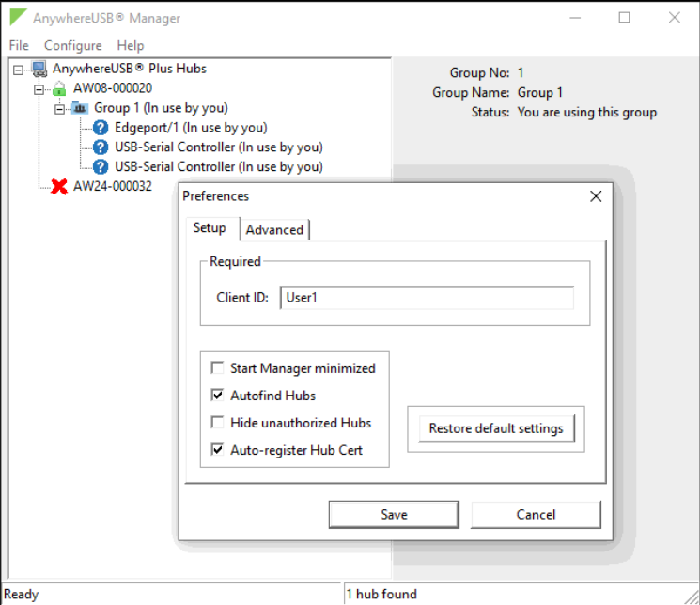Click the green lock icon for AW08-000020
This screenshot has height=605, width=700.
pyautogui.click(x=59, y=88)
